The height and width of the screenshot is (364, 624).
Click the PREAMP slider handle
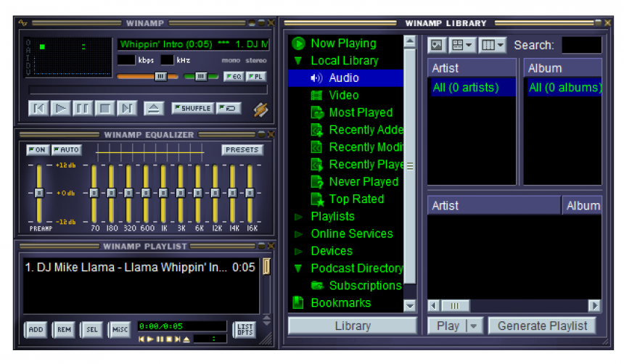(39, 193)
